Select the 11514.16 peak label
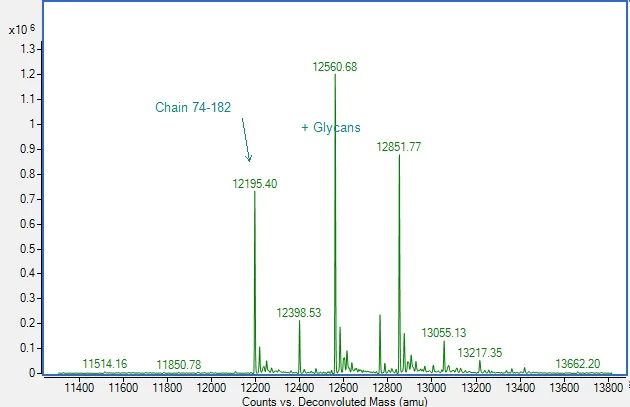 (104, 364)
